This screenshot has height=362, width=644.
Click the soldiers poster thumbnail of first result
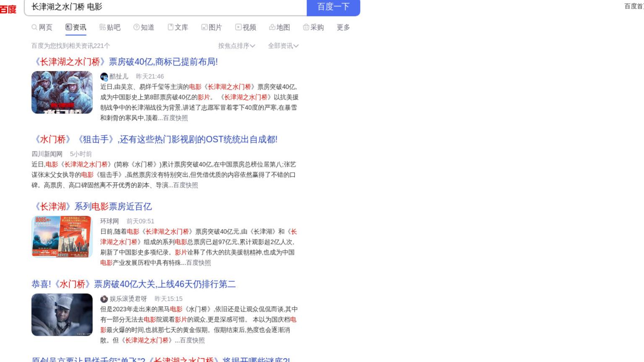point(62,92)
